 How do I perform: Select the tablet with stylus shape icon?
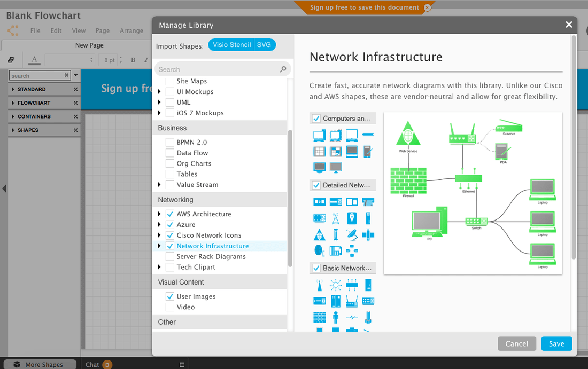pyautogui.click(x=368, y=151)
